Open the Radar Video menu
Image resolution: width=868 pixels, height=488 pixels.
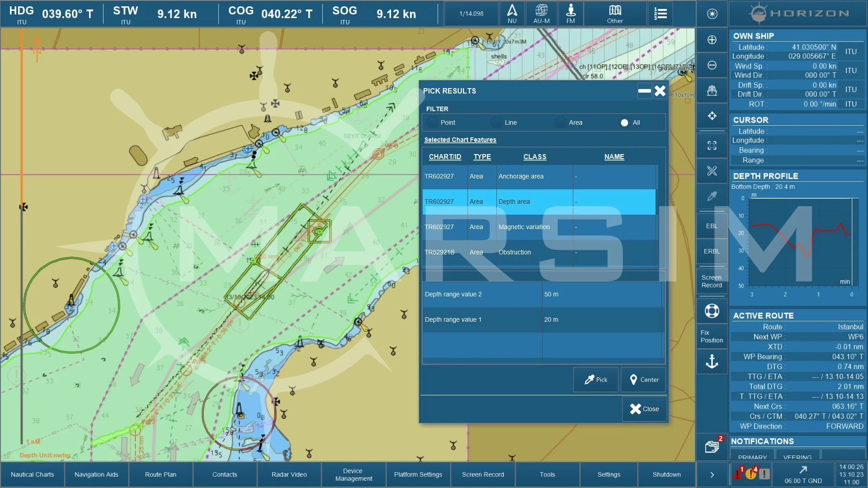point(289,474)
